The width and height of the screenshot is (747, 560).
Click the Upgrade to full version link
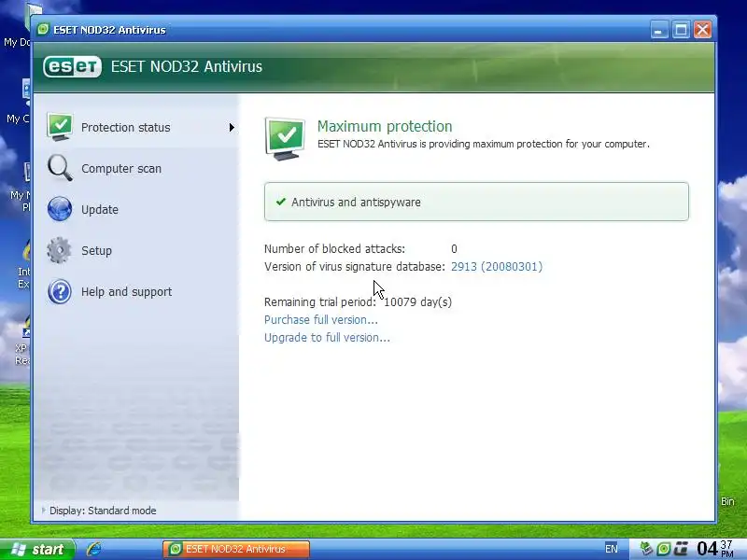click(327, 337)
